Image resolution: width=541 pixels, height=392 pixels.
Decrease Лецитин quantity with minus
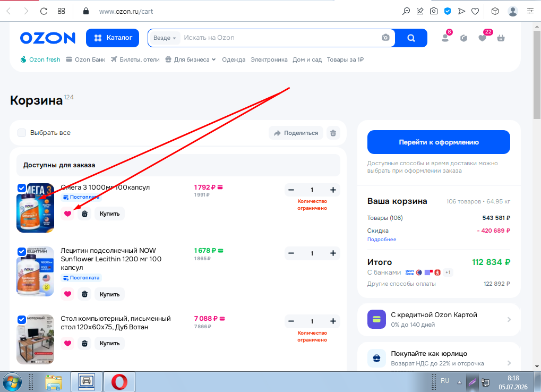point(291,253)
